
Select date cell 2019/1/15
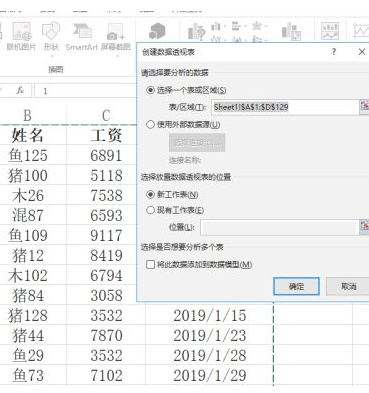(x=209, y=315)
